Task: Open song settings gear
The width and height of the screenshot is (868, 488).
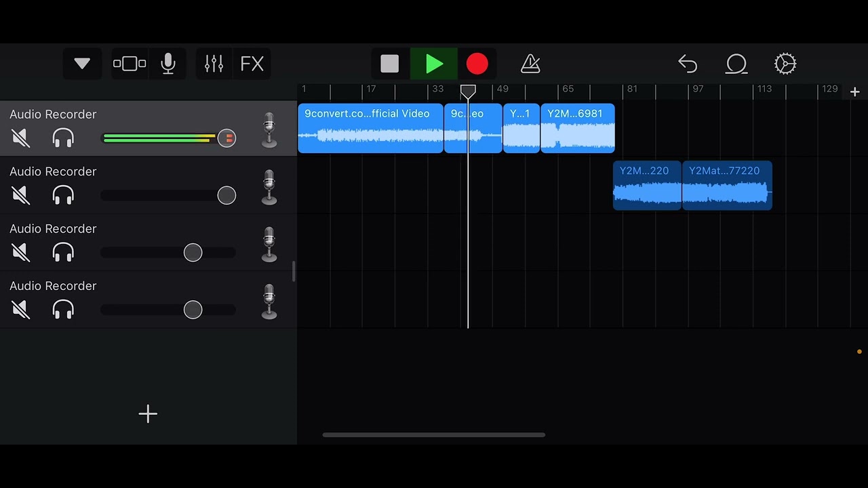Action: click(x=785, y=64)
